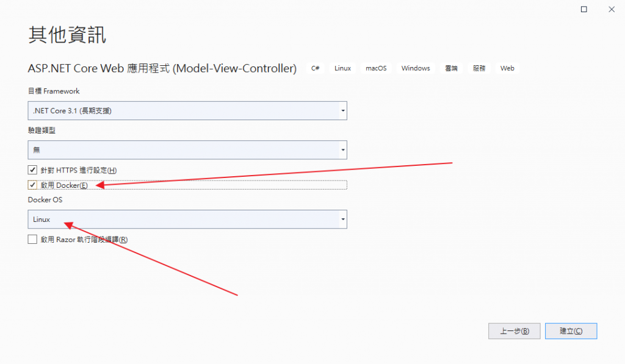Click the Back (上一步) button
The image size is (625, 364).
514,331
